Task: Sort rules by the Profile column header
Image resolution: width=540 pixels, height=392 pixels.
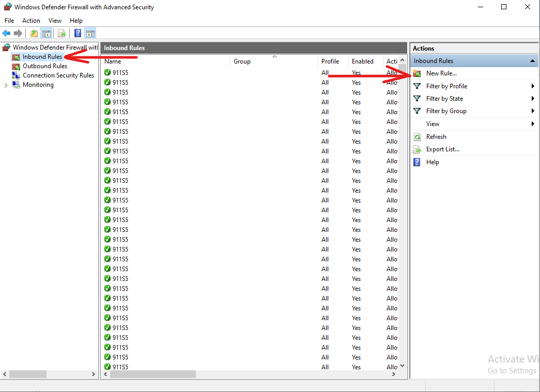Action: coord(333,61)
